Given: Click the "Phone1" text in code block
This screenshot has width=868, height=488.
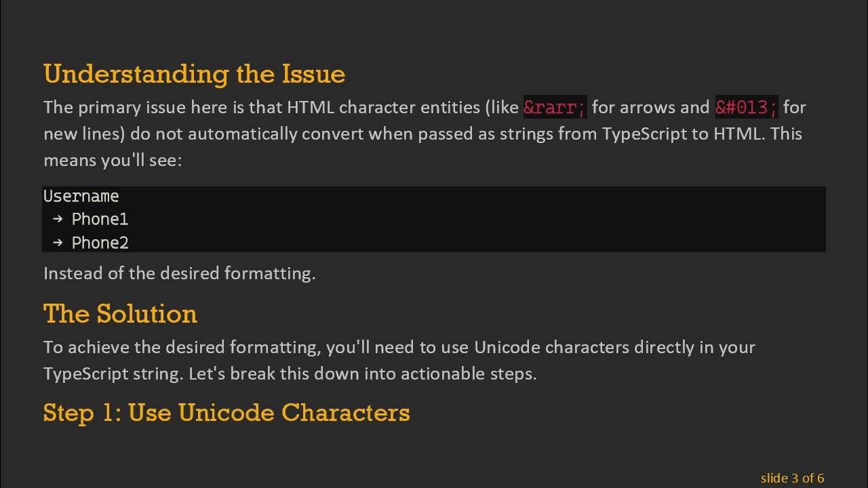Looking at the screenshot, I should point(100,219).
